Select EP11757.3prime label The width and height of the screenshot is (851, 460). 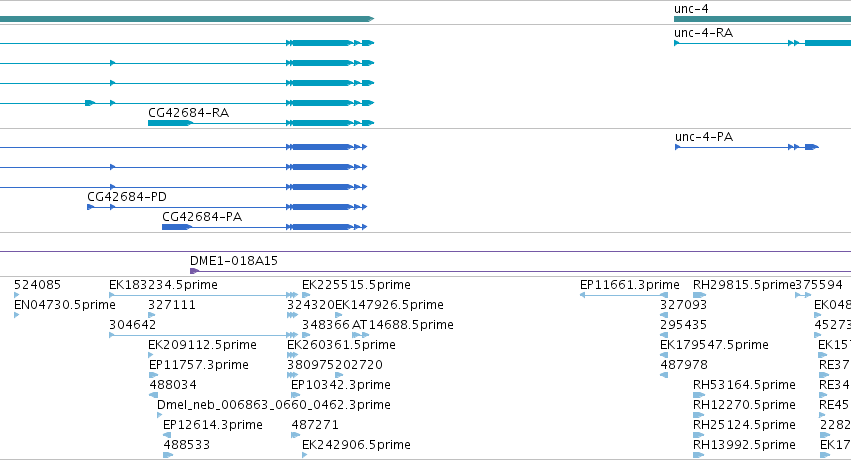(199, 365)
